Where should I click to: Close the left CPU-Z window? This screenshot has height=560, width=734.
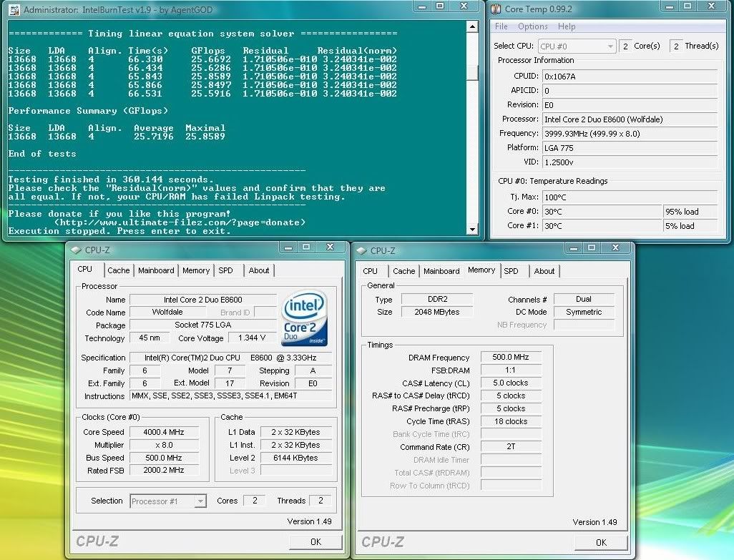(x=330, y=247)
